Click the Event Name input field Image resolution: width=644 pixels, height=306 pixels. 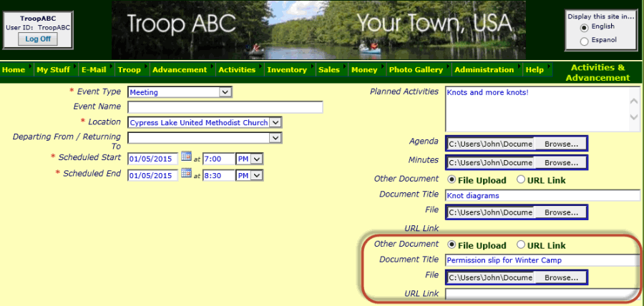(x=225, y=107)
